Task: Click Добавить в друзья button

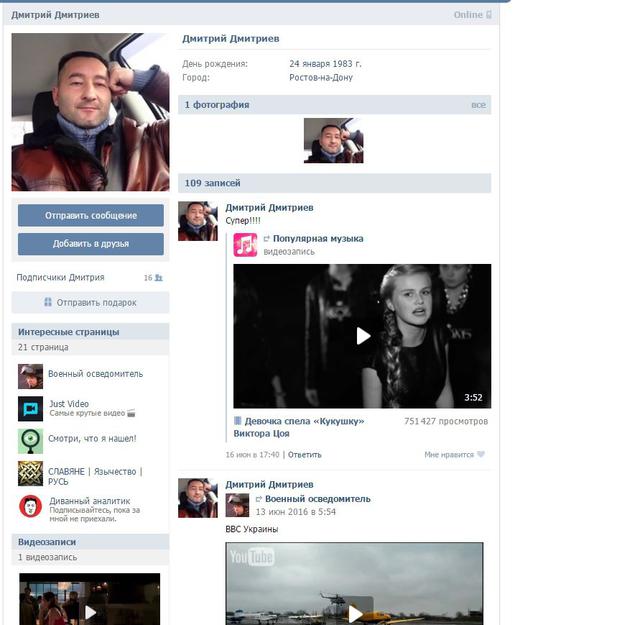Action: 91,244
